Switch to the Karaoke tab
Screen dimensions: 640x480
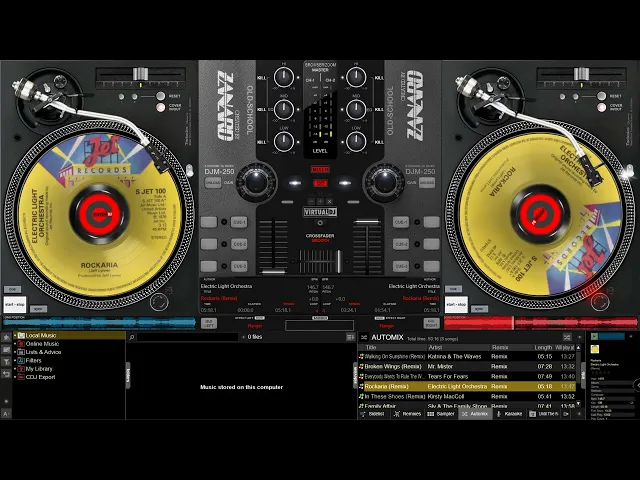coord(509,414)
